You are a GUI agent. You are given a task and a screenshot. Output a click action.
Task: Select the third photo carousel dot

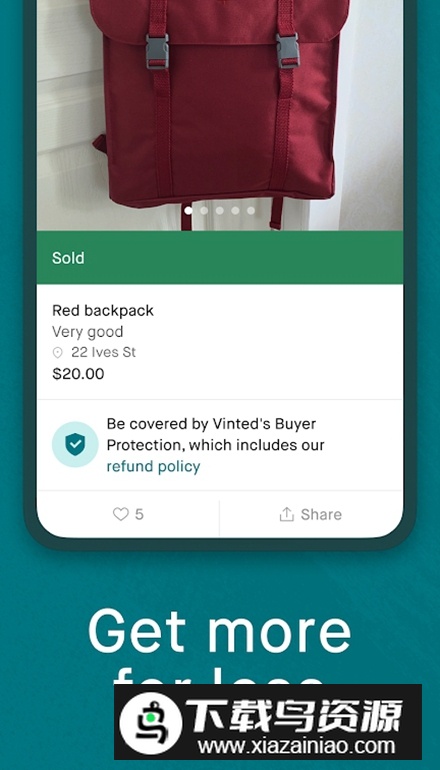pyautogui.click(x=220, y=210)
